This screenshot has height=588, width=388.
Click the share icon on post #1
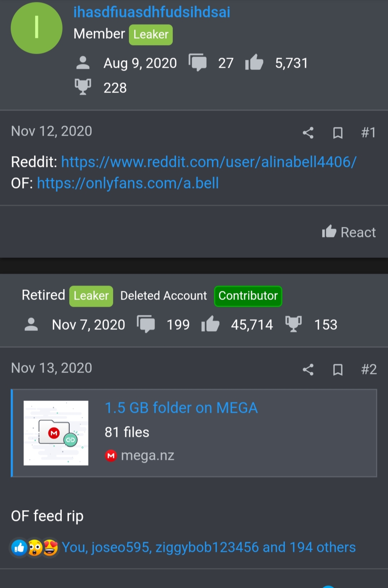308,133
